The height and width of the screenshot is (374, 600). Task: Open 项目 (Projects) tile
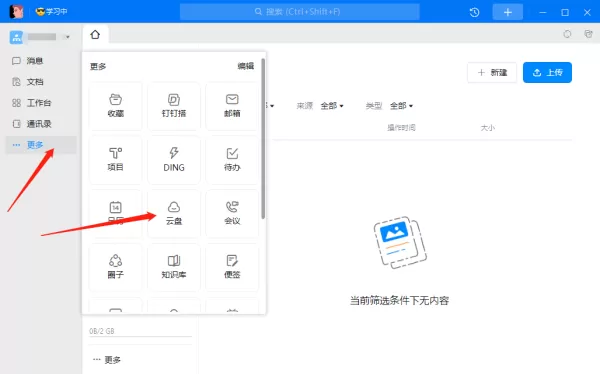pos(116,160)
